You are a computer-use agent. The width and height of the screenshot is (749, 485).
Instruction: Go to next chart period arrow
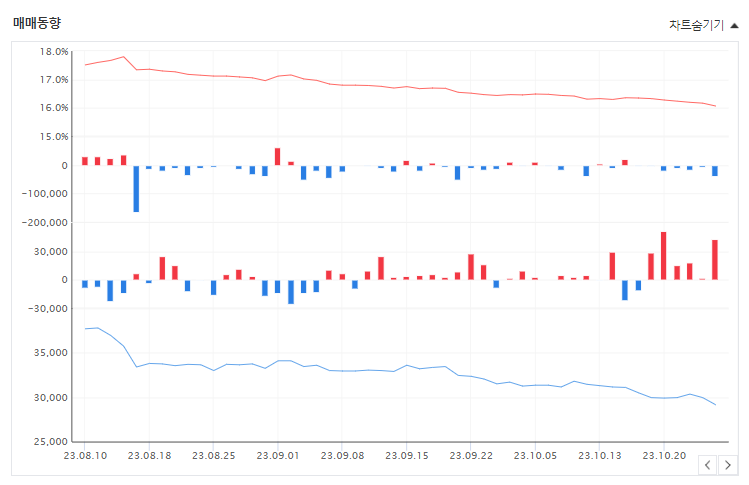click(x=728, y=465)
